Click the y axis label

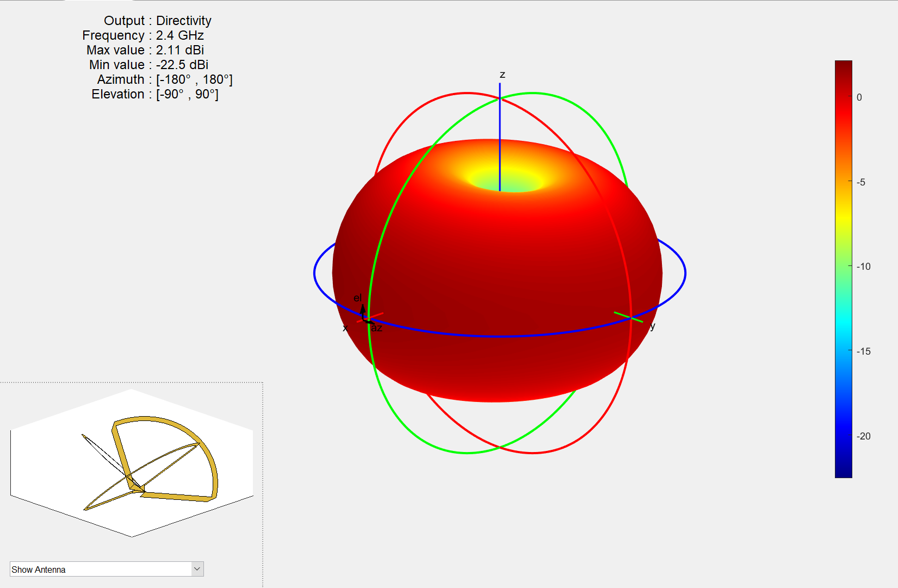tap(653, 326)
